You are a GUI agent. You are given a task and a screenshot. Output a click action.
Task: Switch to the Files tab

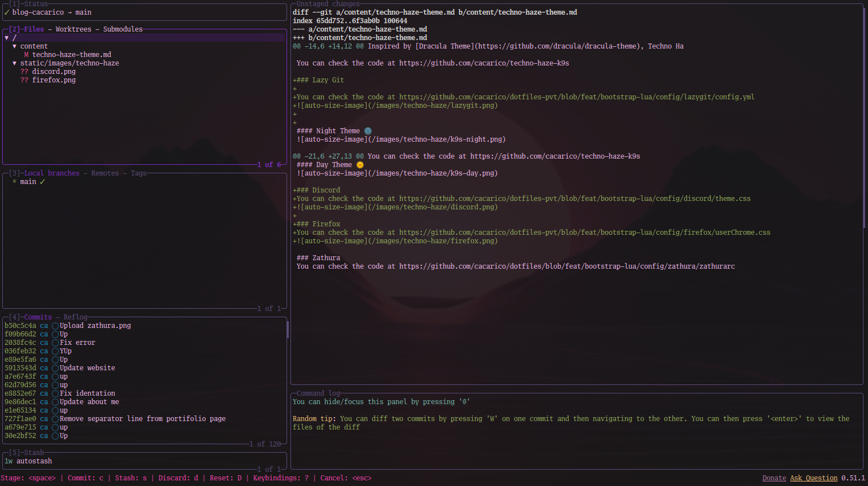[x=34, y=29]
